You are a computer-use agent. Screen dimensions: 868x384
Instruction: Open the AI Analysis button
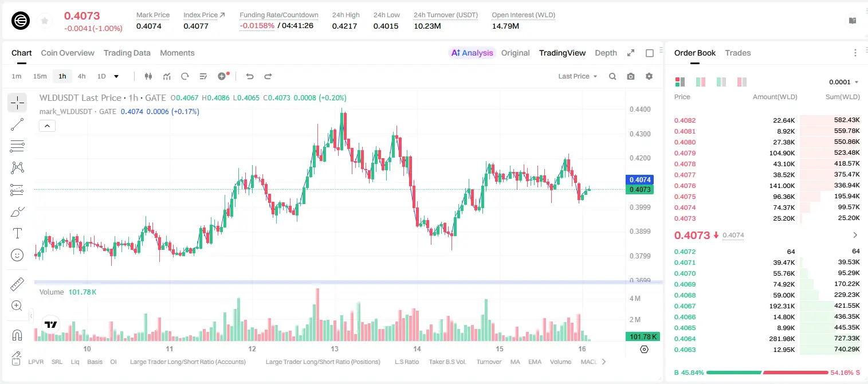pyautogui.click(x=472, y=53)
